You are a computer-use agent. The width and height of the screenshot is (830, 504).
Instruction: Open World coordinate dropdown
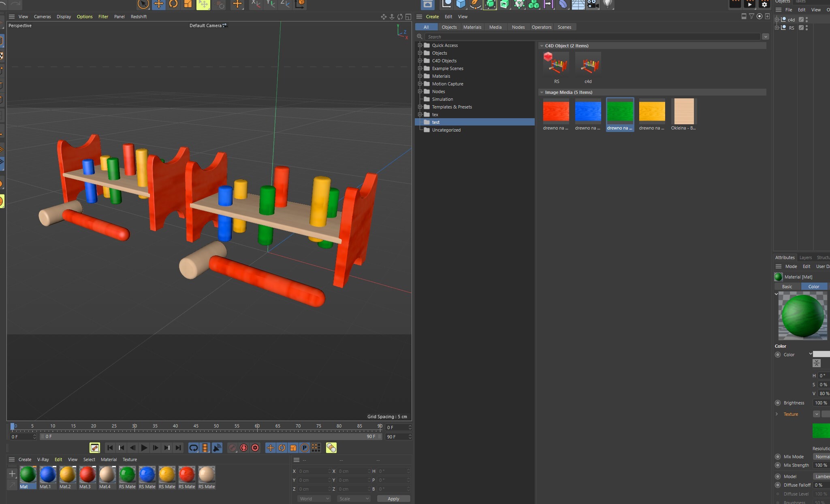coord(314,499)
